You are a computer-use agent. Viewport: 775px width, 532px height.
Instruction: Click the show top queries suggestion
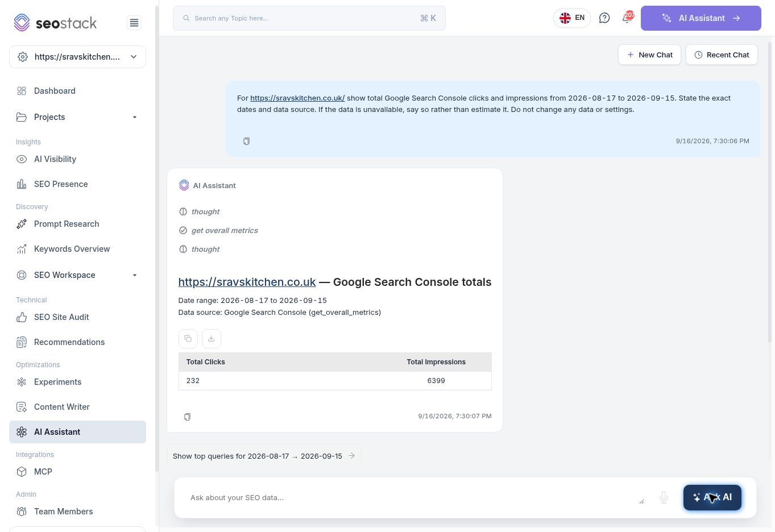pos(264,456)
